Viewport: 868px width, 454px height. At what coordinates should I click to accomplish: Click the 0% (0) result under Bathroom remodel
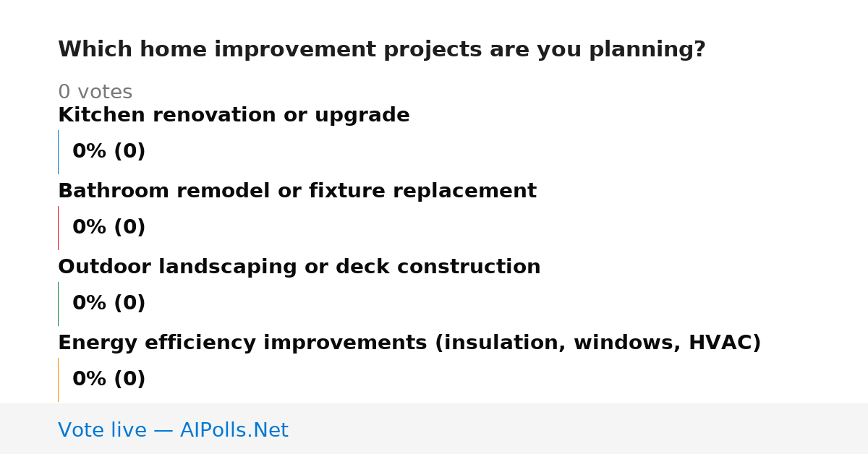click(x=109, y=228)
